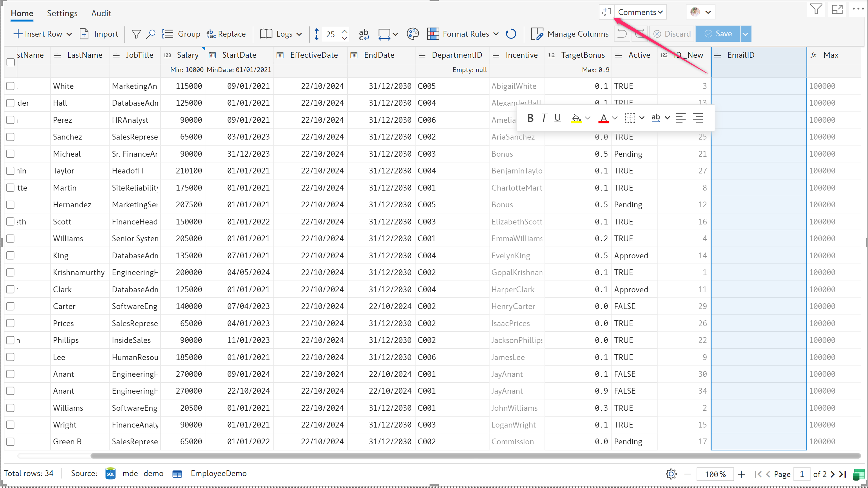This screenshot has height=488, width=868.
Task: Expand the Comments dropdown
Action: 640,12
